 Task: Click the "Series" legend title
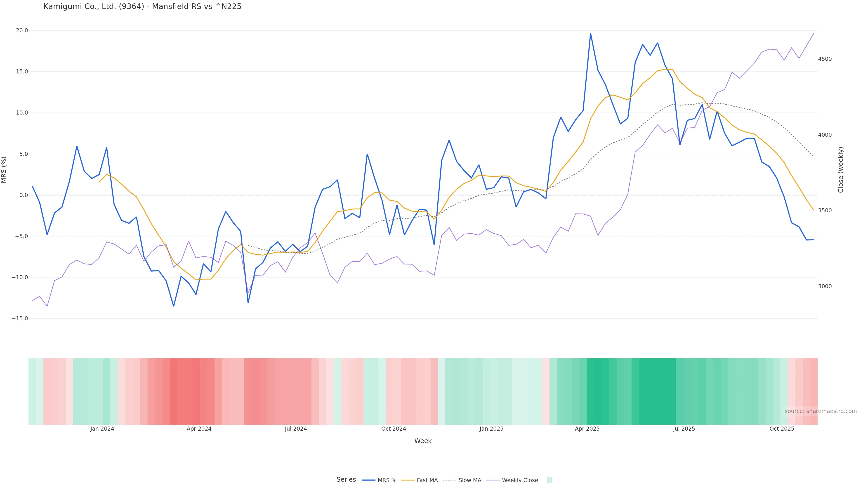click(346, 480)
